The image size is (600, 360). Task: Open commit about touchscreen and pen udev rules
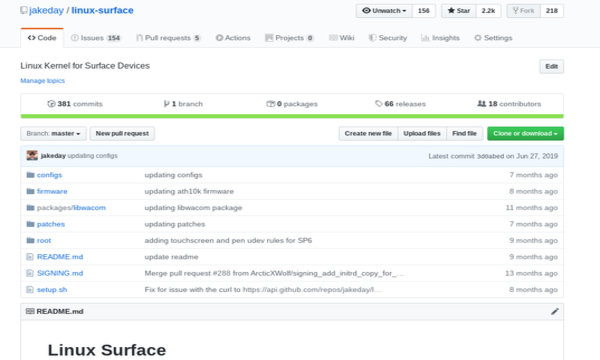[228, 241]
